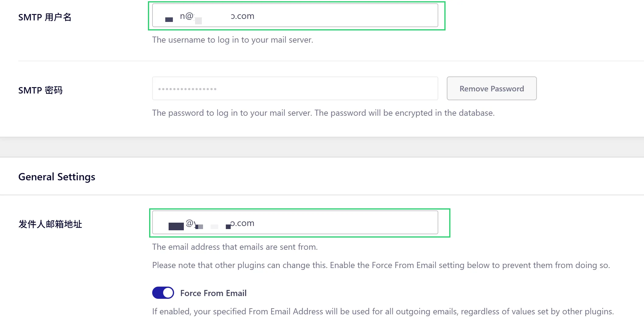644x332 pixels.
Task: Click the divider under General Settings heading
Action: coord(322,195)
